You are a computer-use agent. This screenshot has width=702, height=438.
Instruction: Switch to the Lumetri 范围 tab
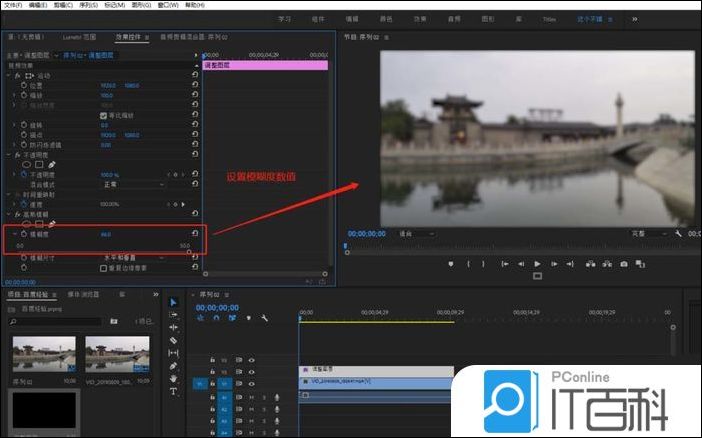pyautogui.click(x=77, y=36)
